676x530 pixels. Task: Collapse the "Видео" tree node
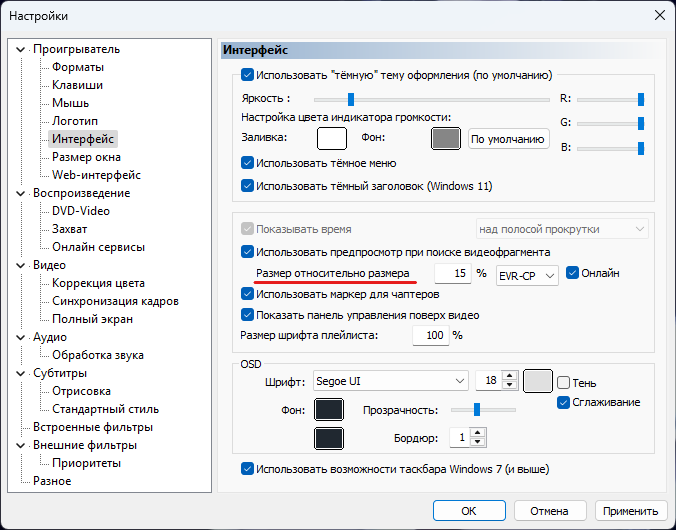[20, 265]
